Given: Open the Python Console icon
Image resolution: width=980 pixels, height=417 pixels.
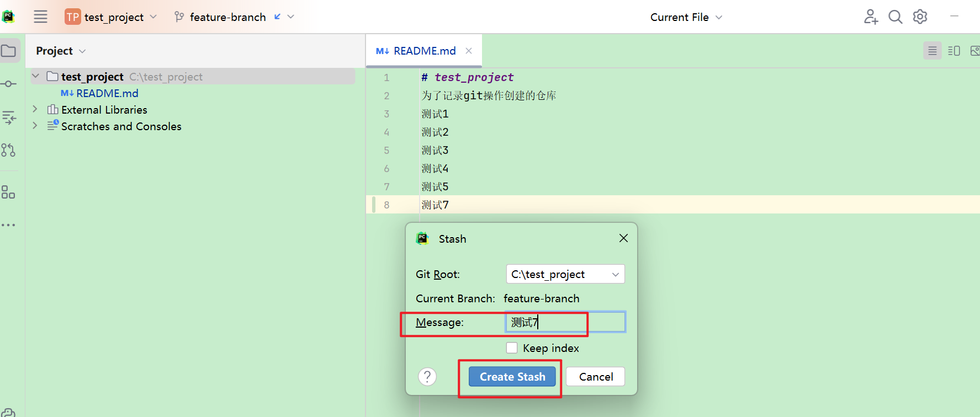Looking at the screenshot, I should click(8, 413).
